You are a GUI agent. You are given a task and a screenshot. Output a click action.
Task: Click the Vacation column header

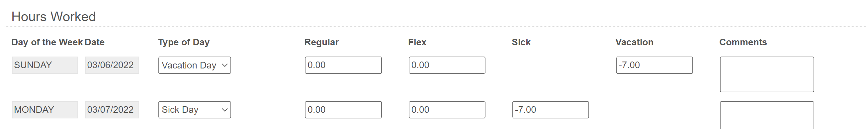click(x=634, y=42)
